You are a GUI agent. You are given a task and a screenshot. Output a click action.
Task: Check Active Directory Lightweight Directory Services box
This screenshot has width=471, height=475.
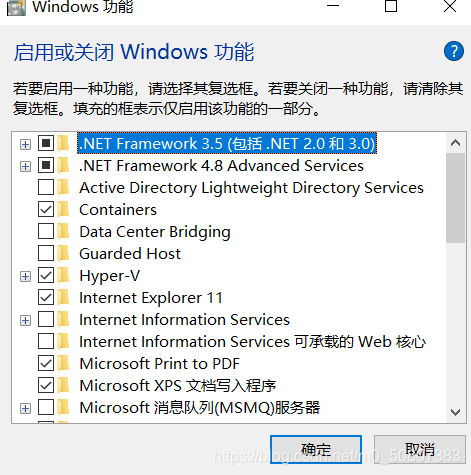46,187
